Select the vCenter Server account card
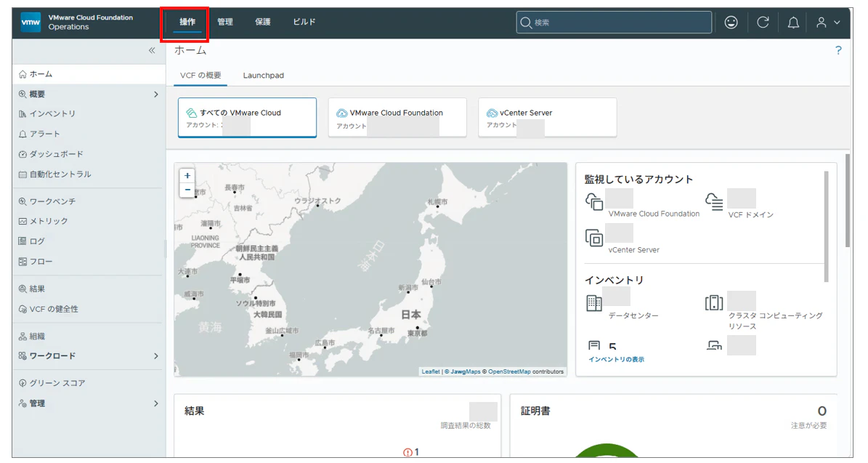868x463 pixels. (x=548, y=118)
